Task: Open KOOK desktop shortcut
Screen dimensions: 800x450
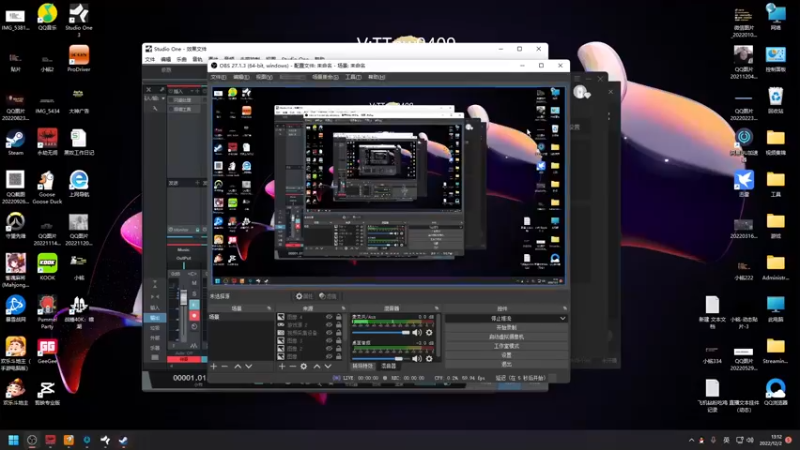Action: 47,267
